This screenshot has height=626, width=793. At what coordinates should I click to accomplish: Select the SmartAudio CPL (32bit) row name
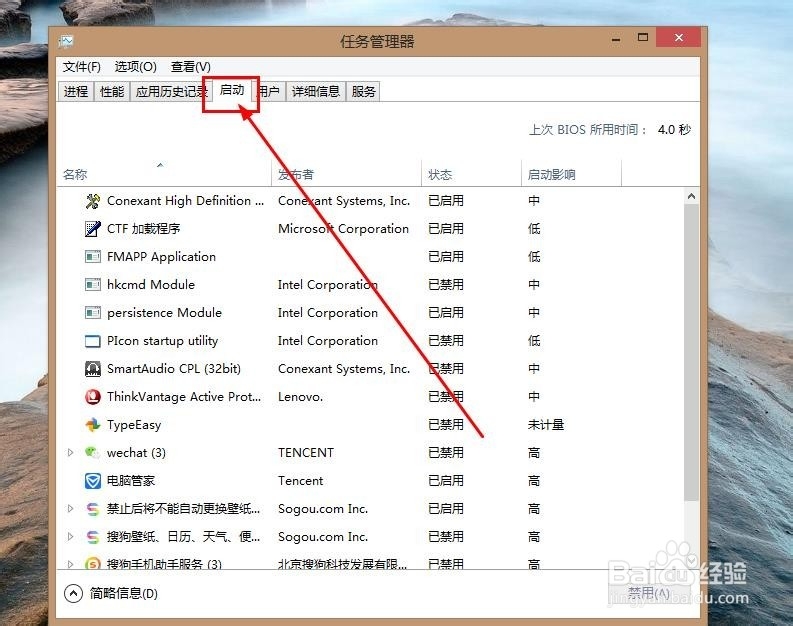pyautogui.click(x=173, y=369)
